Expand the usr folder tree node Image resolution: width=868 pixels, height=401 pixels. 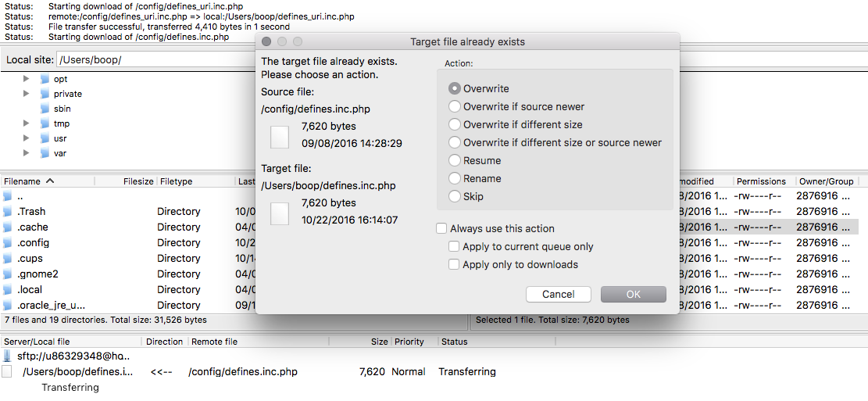26,138
